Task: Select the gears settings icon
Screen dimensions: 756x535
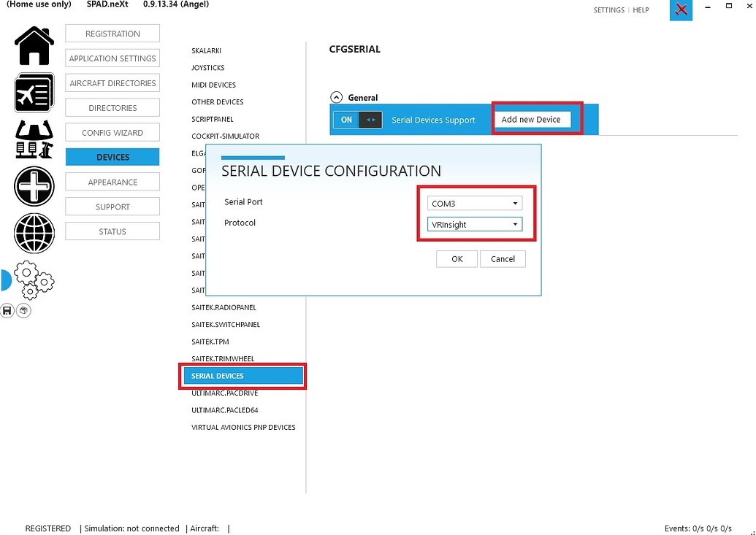Action: click(x=34, y=280)
